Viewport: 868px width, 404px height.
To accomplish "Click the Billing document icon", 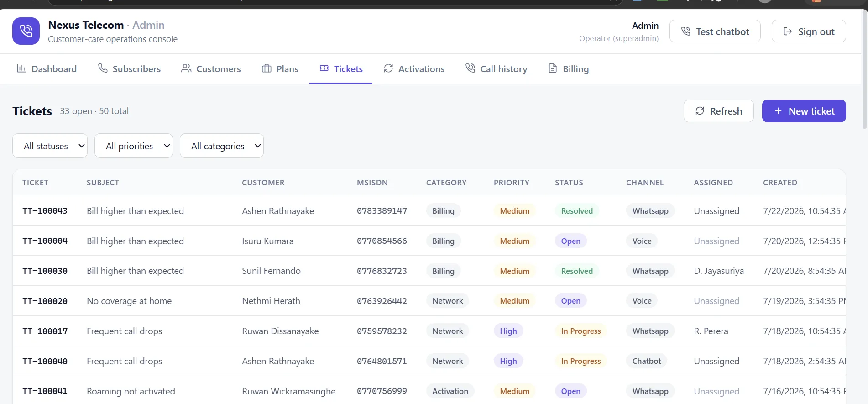I will 553,68.
